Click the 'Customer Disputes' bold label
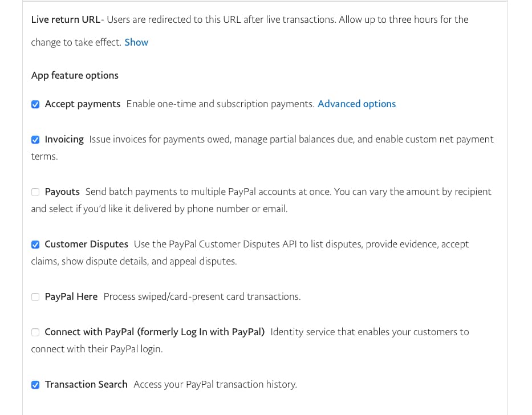 point(87,244)
